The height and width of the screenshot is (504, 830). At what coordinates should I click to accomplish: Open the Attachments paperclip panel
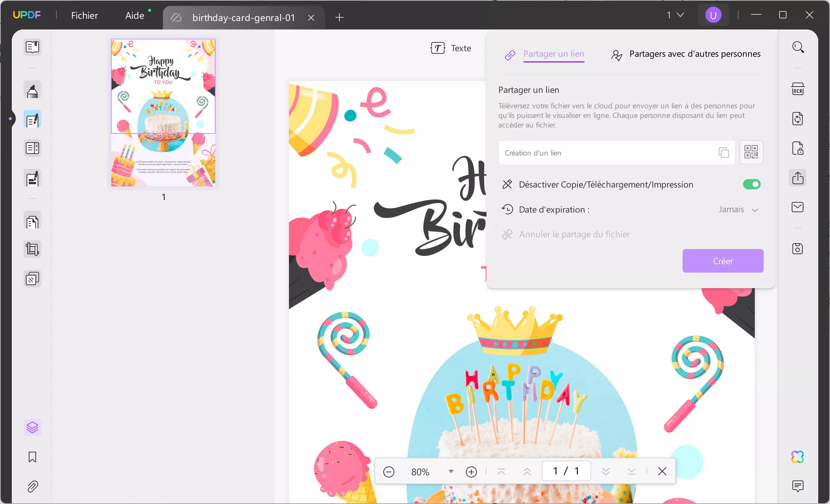[x=32, y=486]
